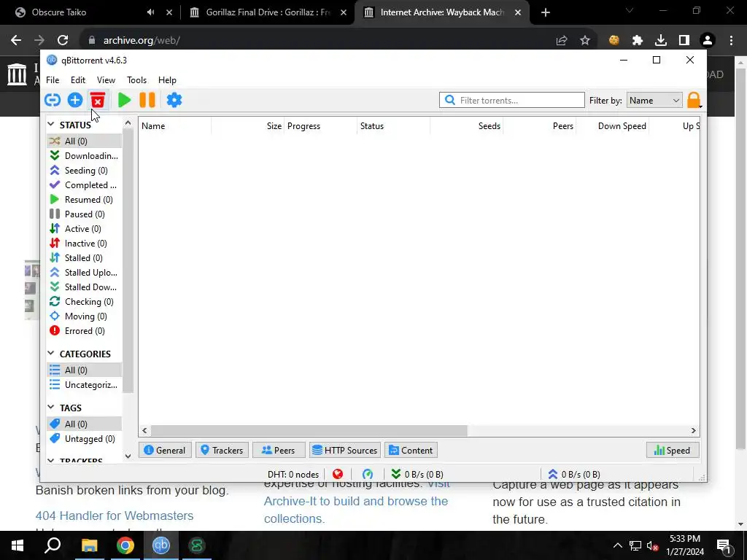Select Stalled Uploading status filter
747x560 pixels.
click(85, 273)
